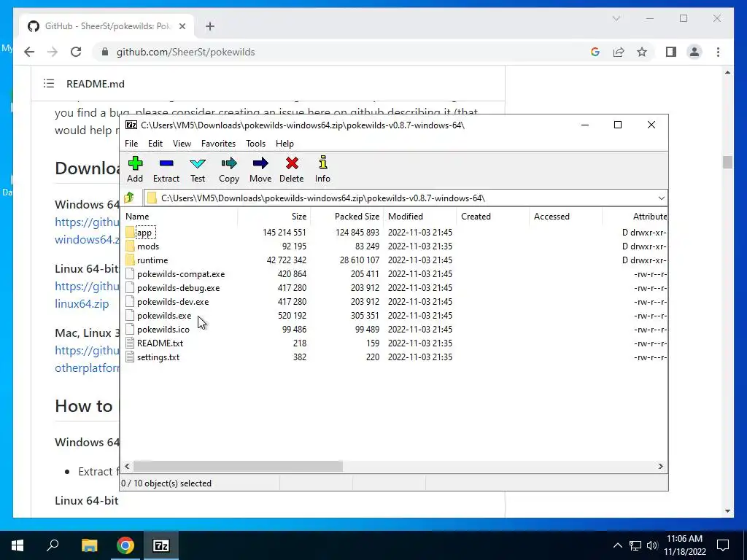747x560 pixels.
Task: Open taskbar search
Action: click(x=53, y=545)
